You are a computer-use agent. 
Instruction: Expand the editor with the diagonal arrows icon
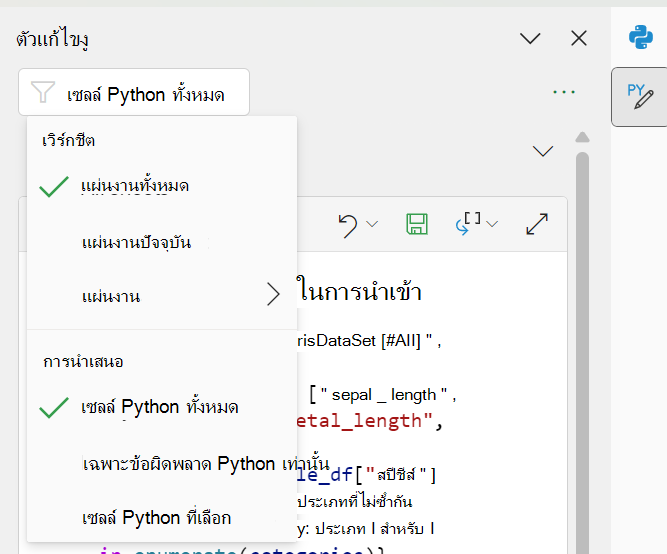(x=537, y=224)
